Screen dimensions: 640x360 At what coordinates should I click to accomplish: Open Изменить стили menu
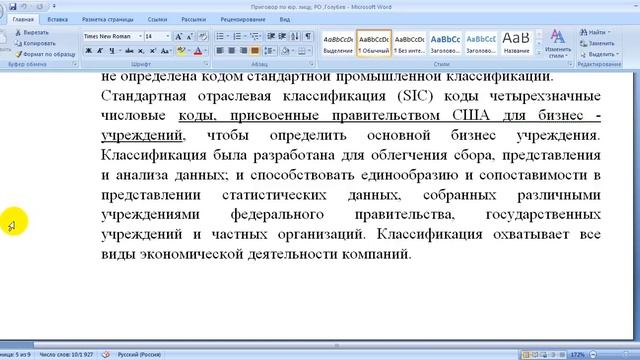coord(558,44)
